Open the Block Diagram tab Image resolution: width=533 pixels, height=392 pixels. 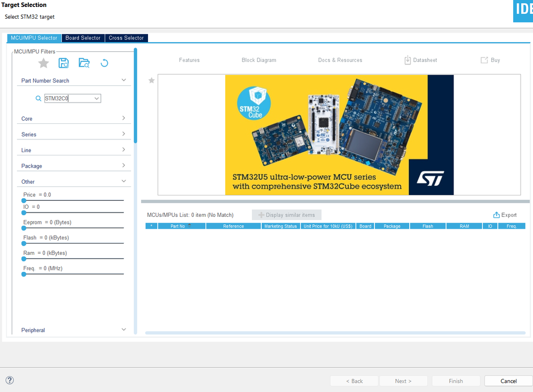coord(259,60)
